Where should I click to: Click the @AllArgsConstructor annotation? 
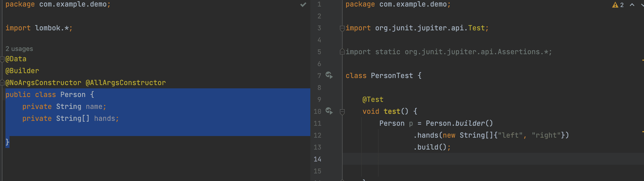(x=126, y=83)
